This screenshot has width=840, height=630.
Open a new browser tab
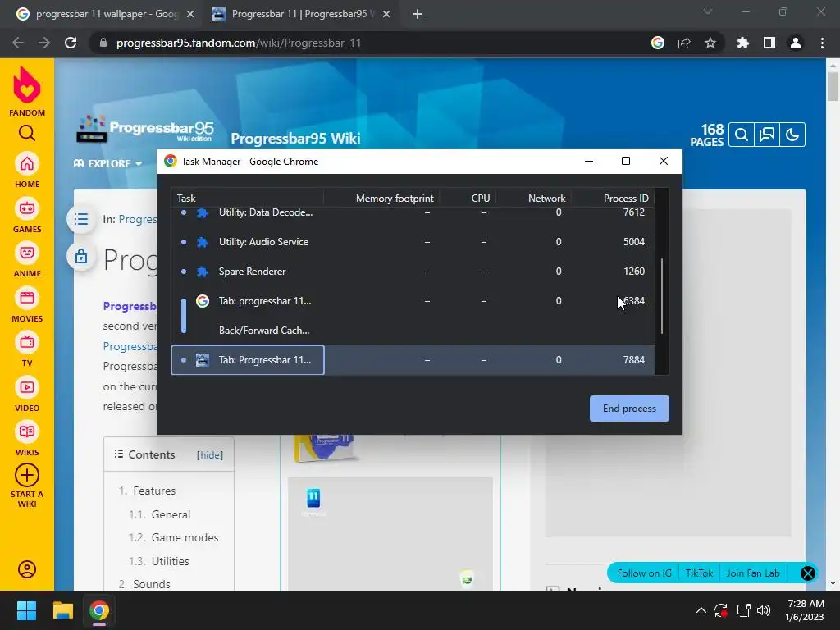click(x=418, y=14)
